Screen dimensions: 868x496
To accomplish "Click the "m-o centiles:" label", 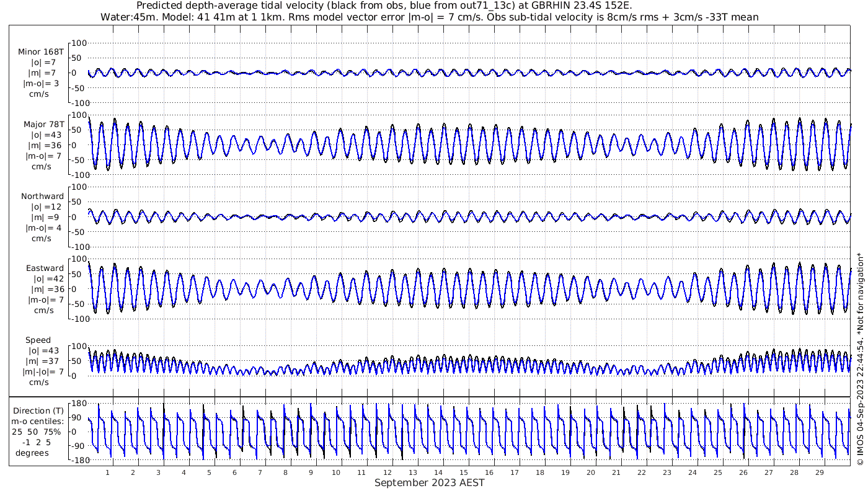I will click(38, 421).
